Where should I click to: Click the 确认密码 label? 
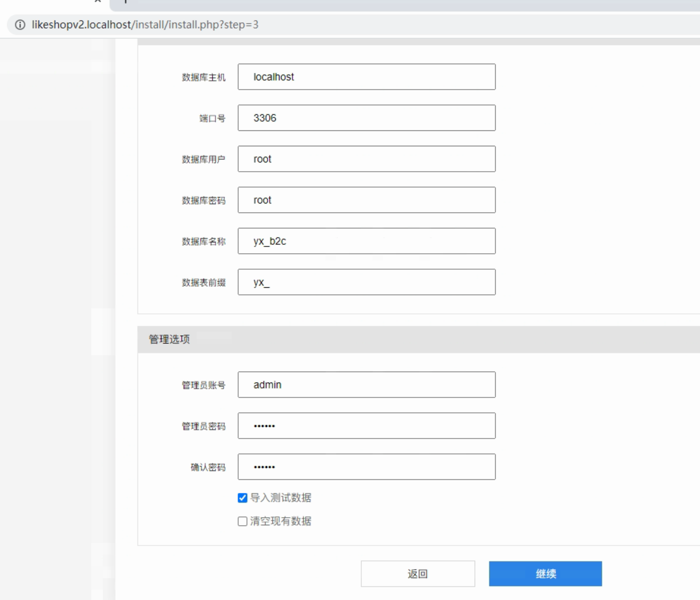point(208,468)
